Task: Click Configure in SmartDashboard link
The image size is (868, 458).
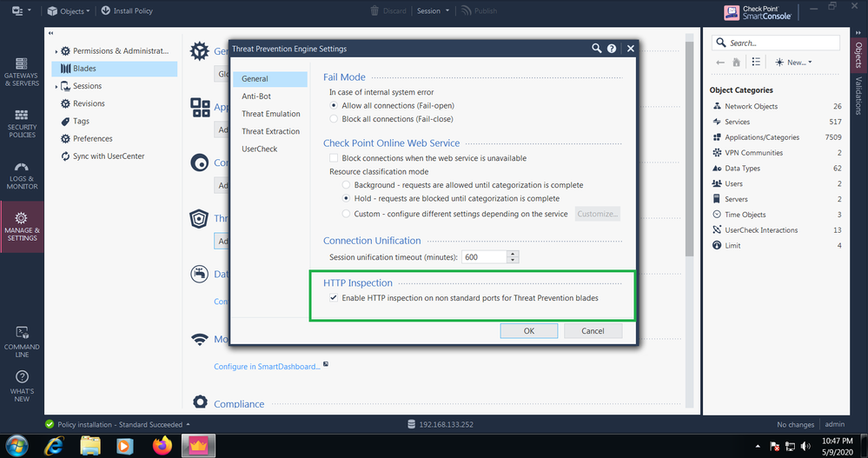Action: [268, 367]
